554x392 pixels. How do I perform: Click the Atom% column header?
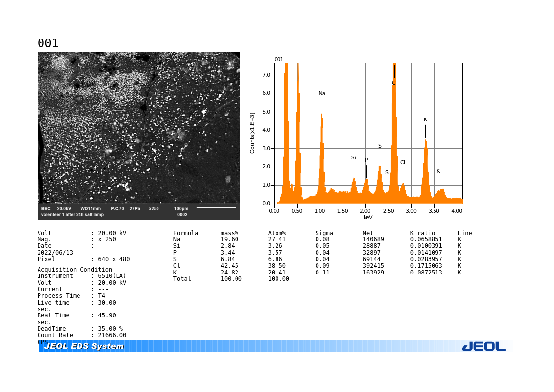coord(277,233)
